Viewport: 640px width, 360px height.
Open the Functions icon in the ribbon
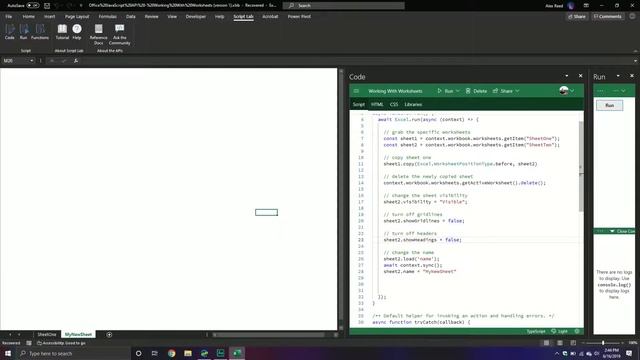[40, 32]
